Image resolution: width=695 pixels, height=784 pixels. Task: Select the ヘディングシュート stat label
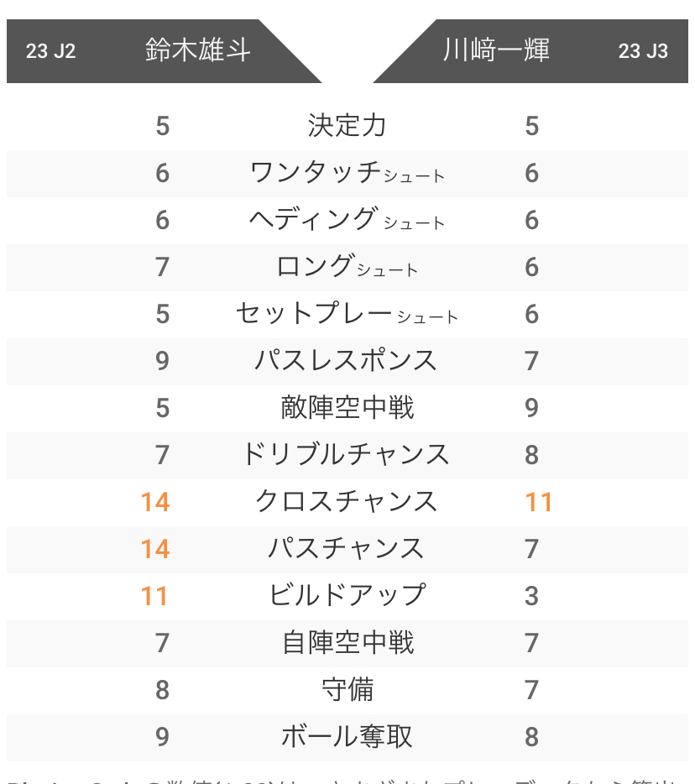tap(347, 219)
